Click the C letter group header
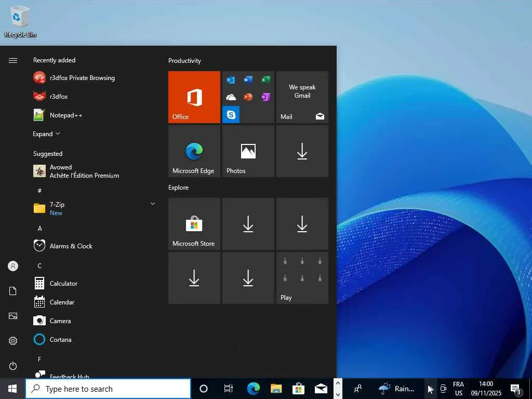Screen dimensions: 532x399 coord(39,265)
